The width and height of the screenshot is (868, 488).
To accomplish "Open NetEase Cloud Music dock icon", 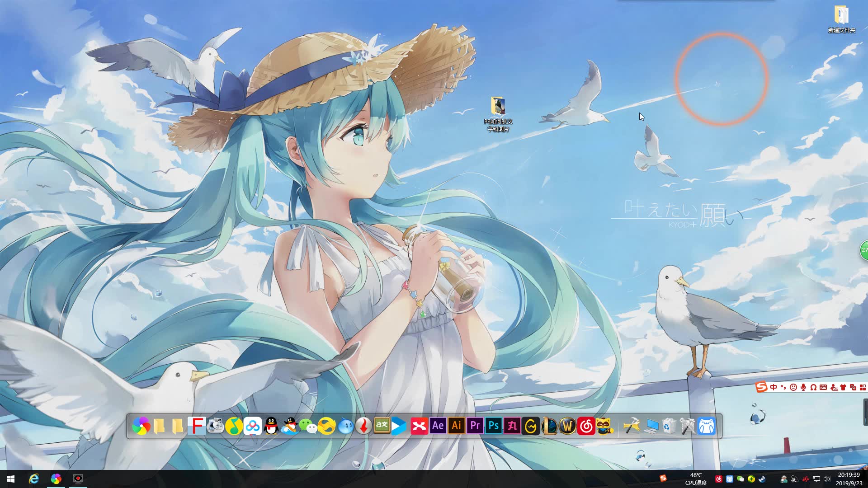I will [x=586, y=426].
